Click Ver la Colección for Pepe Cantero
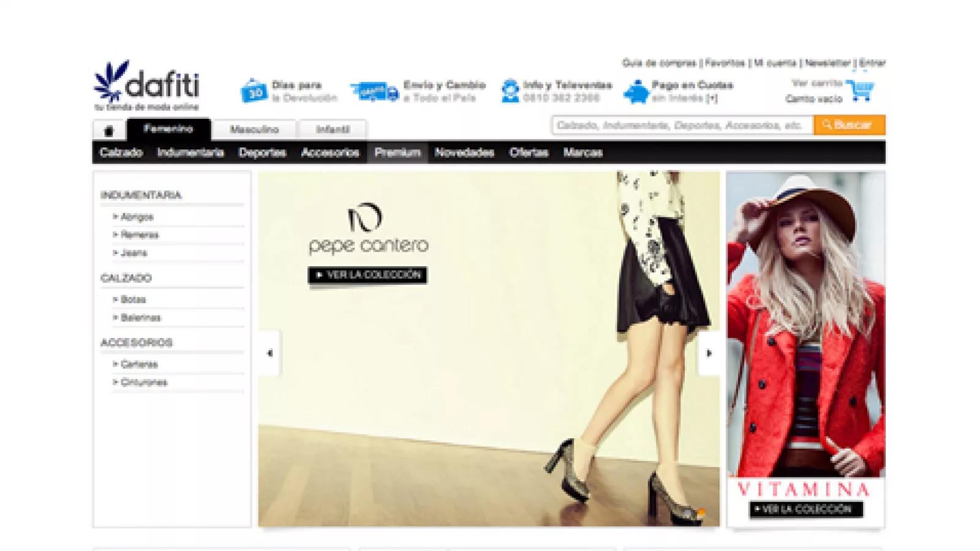 367,275
